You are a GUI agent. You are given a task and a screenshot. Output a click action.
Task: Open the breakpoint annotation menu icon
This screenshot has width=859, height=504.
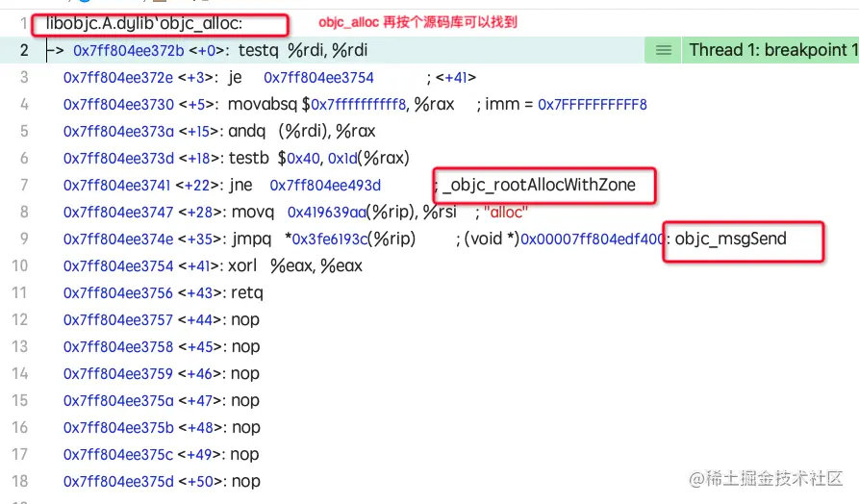[x=664, y=50]
